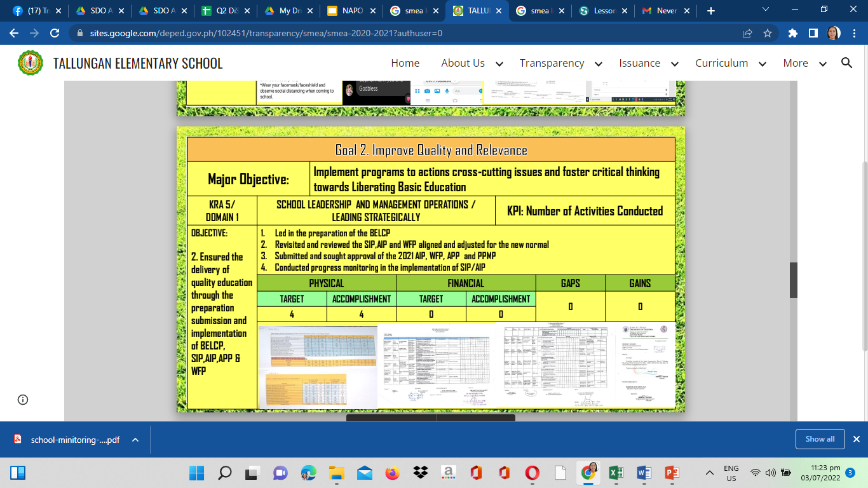
Task: Open the Chrome extensions puzzle icon
Action: coord(792,33)
